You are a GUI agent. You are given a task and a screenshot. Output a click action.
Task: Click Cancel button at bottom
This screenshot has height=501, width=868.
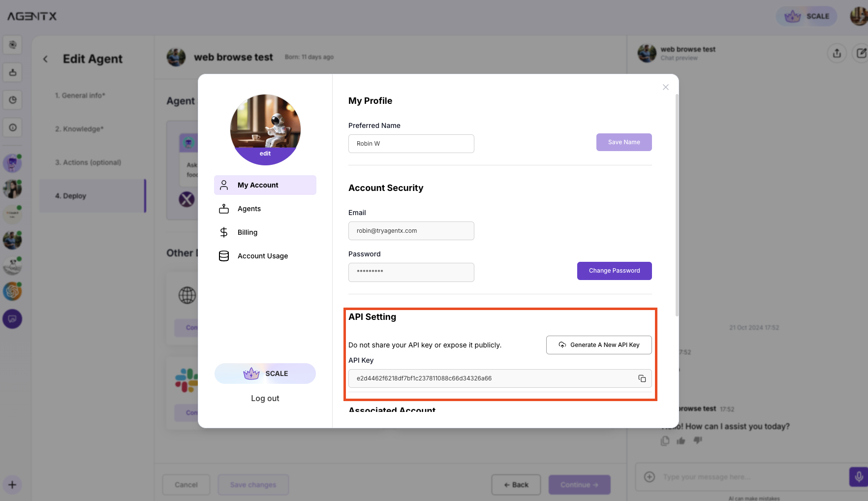coord(186,485)
